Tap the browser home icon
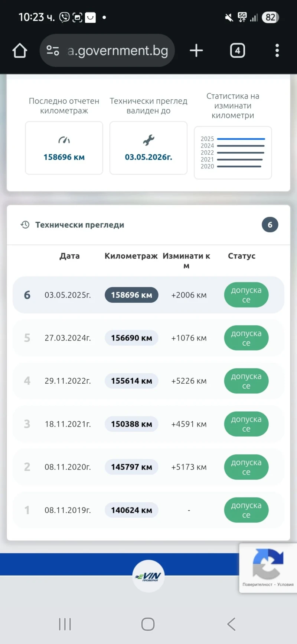The image size is (297, 644). coord(20,51)
